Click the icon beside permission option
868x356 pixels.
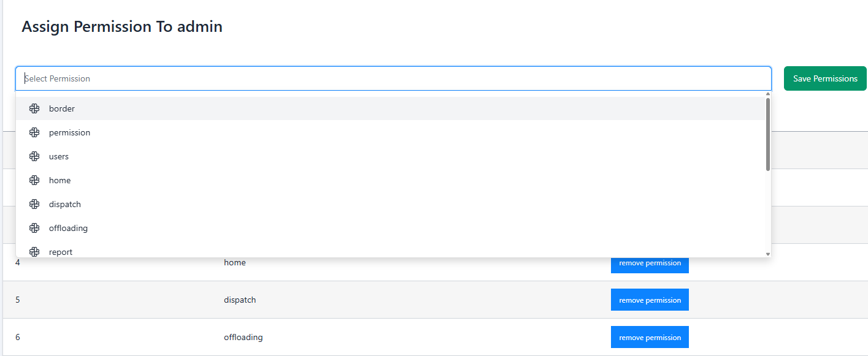click(34, 132)
